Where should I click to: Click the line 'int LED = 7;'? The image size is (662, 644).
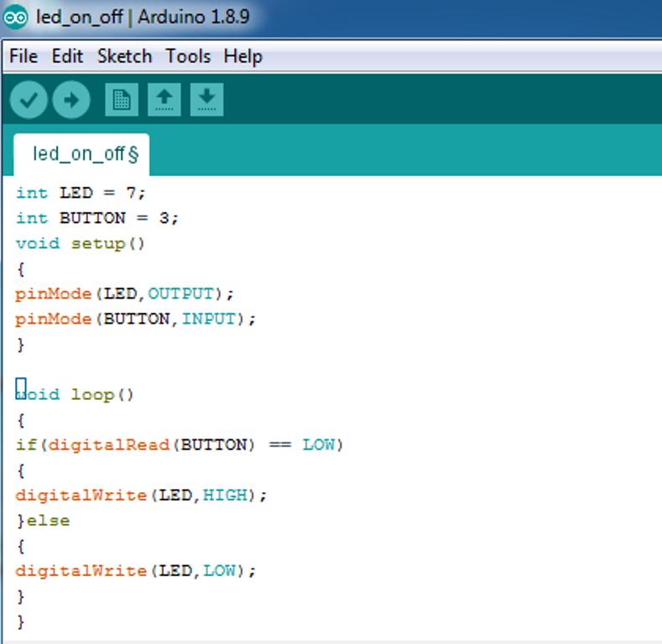click(81, 194)
